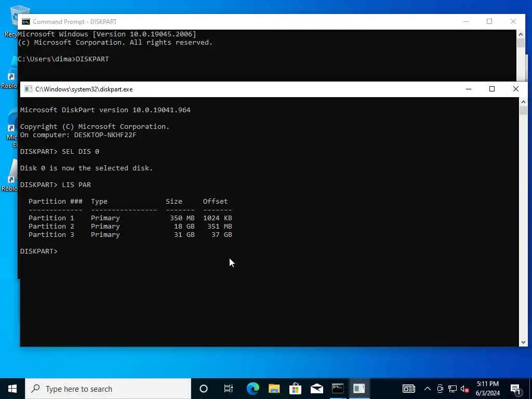This screenshot has width=532, height=399.
Task: Minimize the Command Prompt - DISKPART window
Action: tap(466, 21)
